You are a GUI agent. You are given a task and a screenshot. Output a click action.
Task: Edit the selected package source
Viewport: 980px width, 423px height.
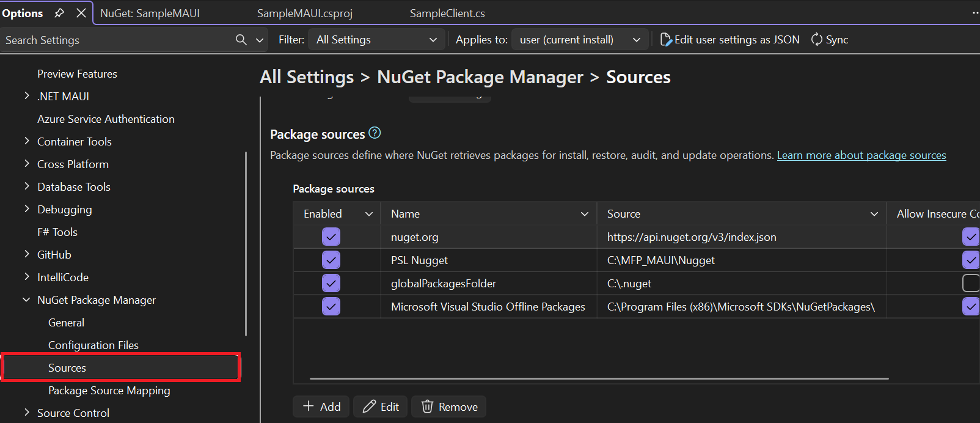point(381,406)
